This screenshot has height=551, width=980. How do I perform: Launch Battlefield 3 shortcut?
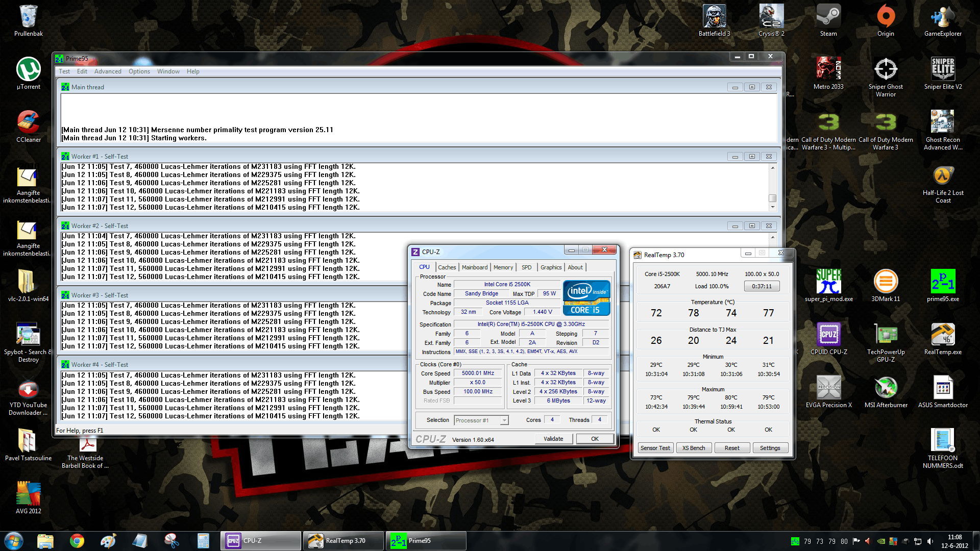coord(714,20)
